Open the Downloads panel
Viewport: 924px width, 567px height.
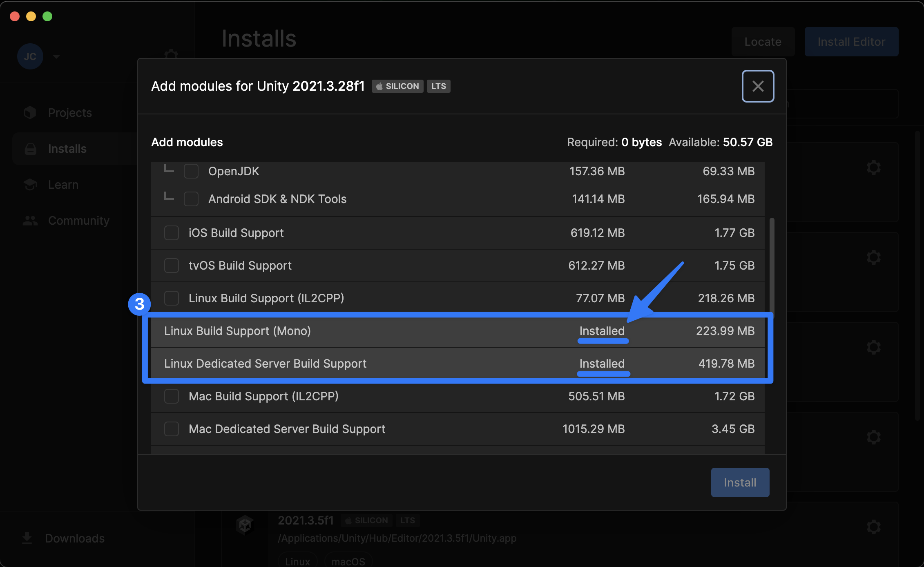coord(75,538)
